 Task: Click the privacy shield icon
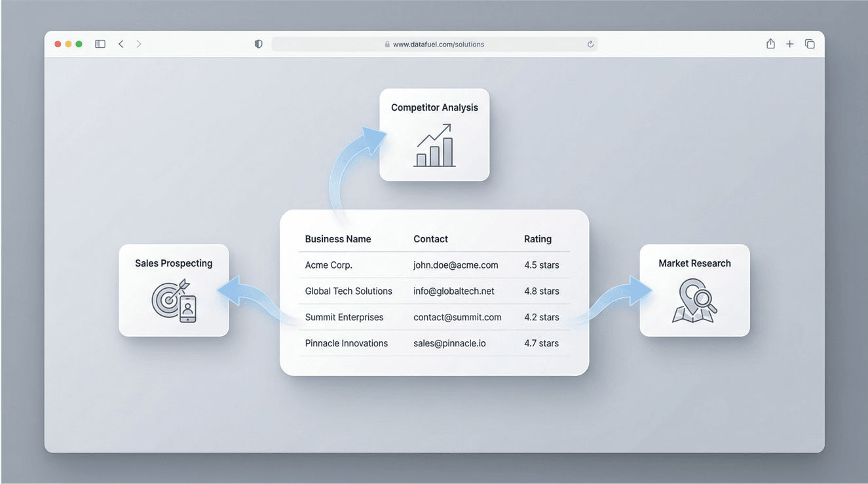tap(259, 44)
